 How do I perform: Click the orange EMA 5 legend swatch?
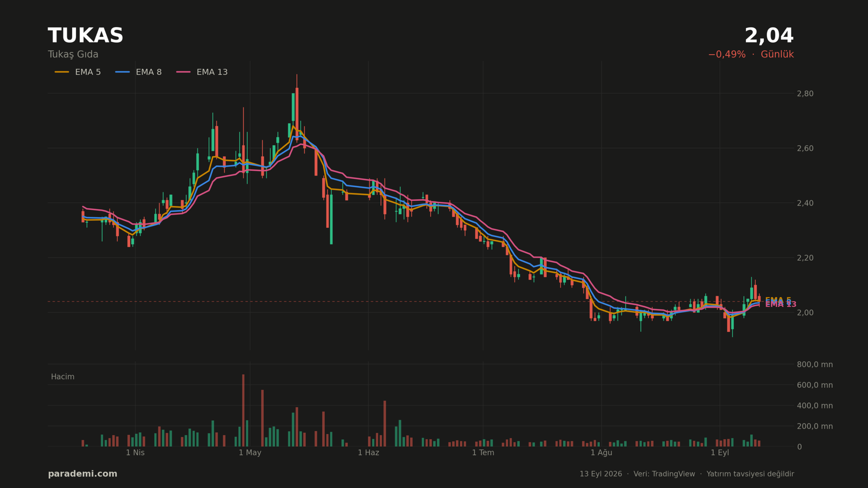tap(62, 72)
